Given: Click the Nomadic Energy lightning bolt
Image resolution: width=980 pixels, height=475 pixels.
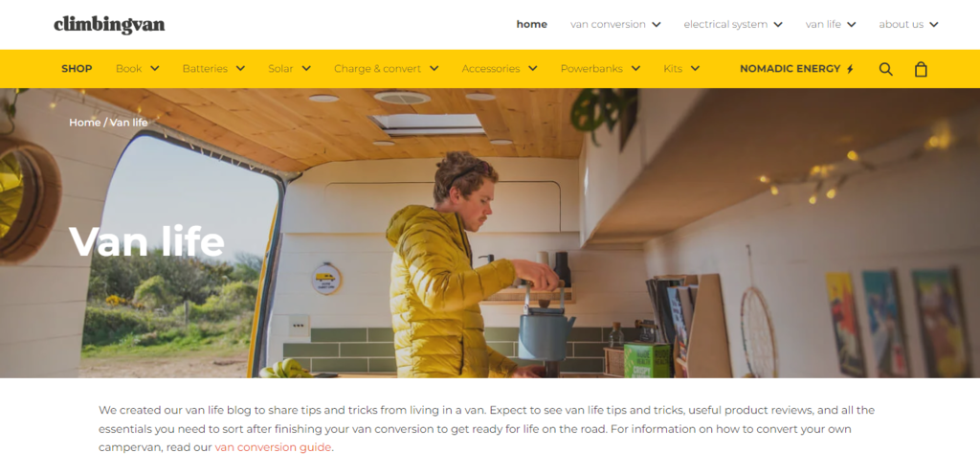Looking at the screenshot, I should point(850,69).
